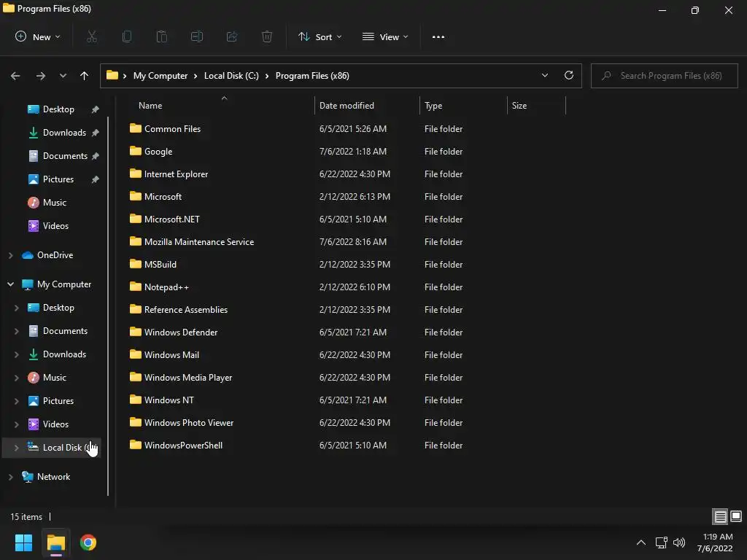The width and height of the screenshot is (747, 560).
Task: Select the Common Files folder
Action: click(172, 128)
